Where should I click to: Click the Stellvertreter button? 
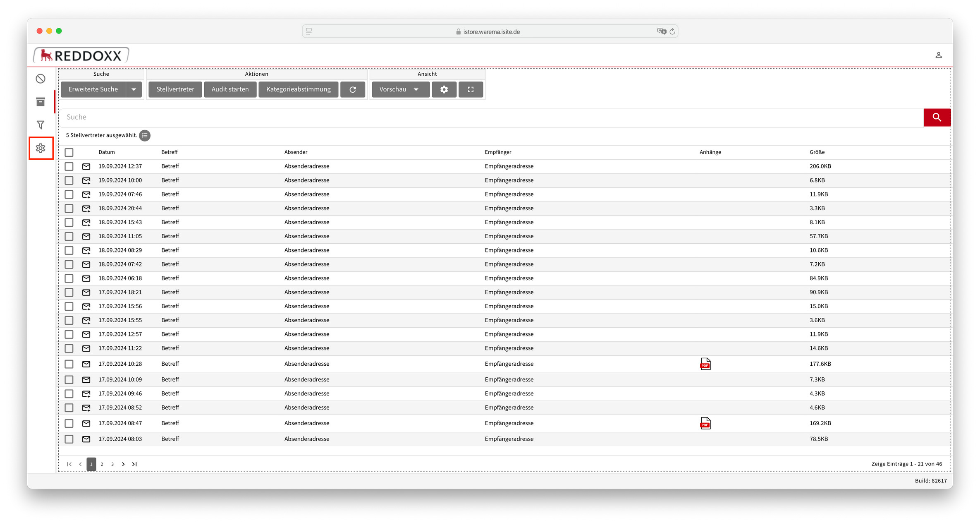pos(175,89)
